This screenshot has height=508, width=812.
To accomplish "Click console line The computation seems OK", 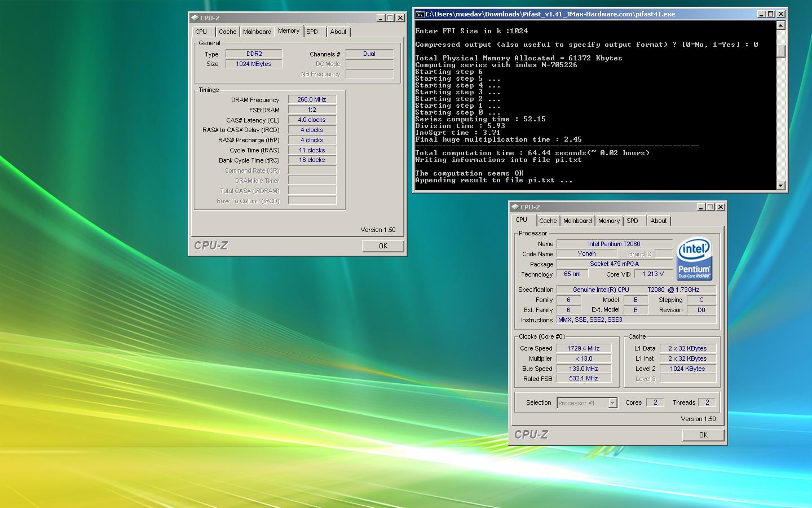I will tap(469, 173).
